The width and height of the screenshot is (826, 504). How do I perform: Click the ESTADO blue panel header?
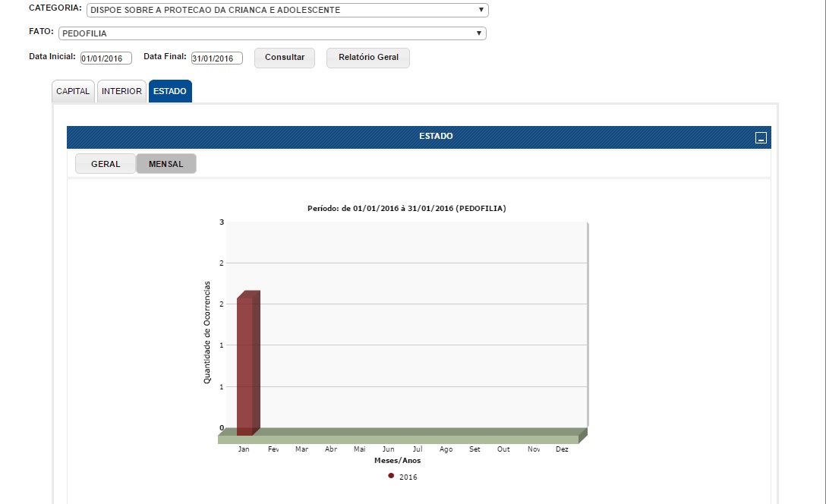click(435, 137)
